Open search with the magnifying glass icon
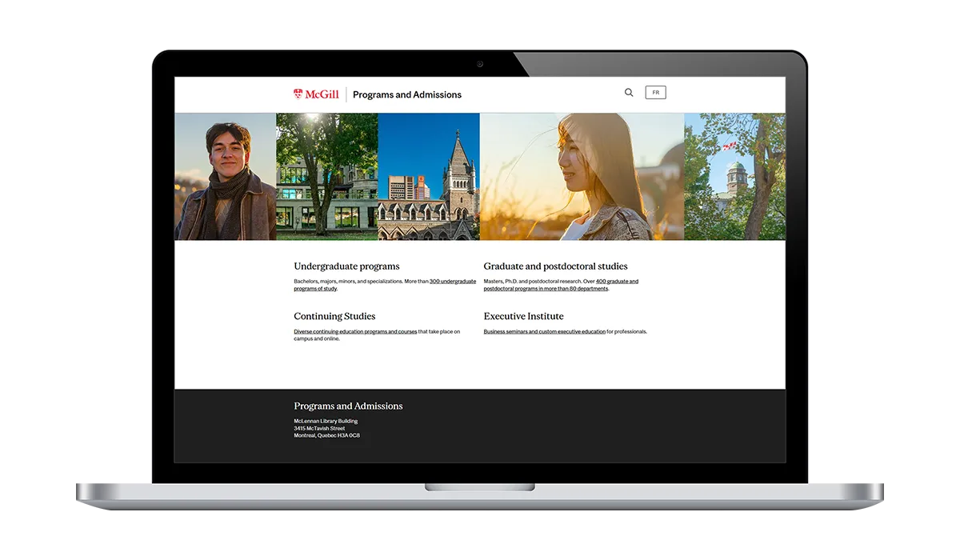This screenshot has height=560, width=960. (629, 93)
